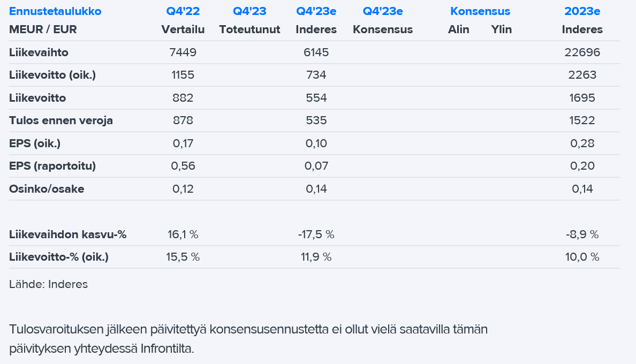
Task: Select the -17,5 % growth value
Action: click(x=316, y=234)
